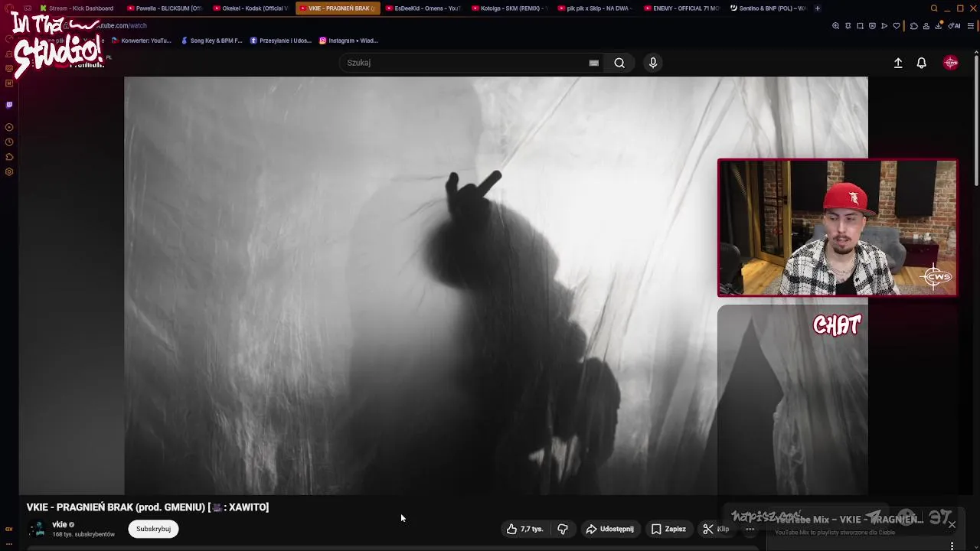
Task: Click the zoom magnifier icon in address bar
Action: (835, 26)
